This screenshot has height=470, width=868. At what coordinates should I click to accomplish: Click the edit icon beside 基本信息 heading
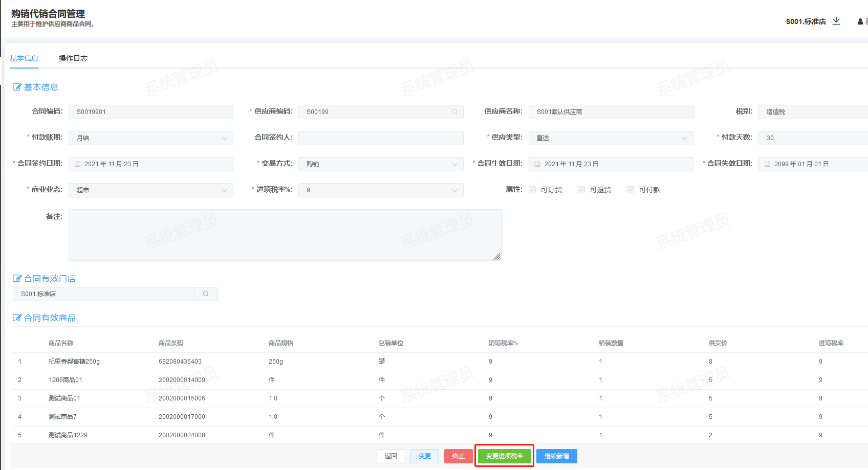(x=17, y=87)
